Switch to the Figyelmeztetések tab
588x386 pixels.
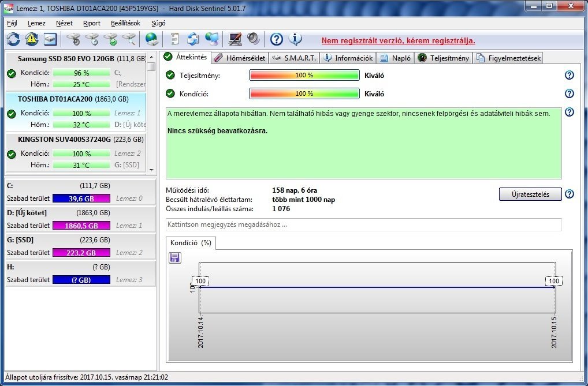(x=508, y=58)
